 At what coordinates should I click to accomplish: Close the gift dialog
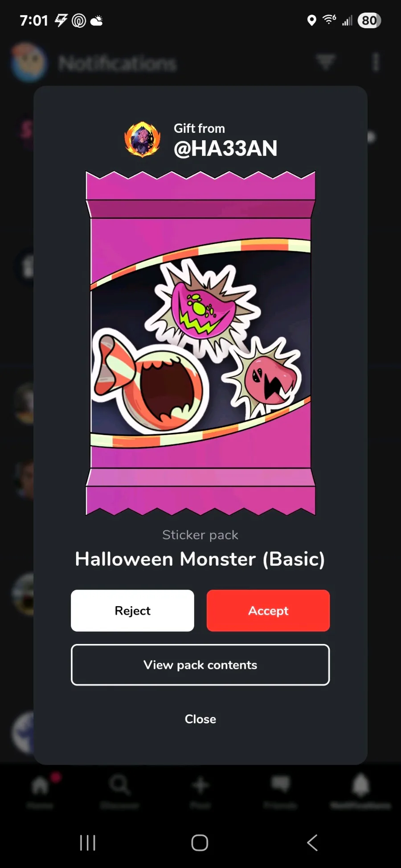click(x=200, y=719)
